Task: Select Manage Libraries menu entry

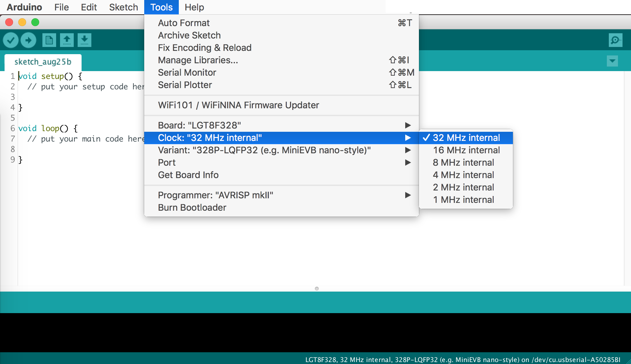Action: [x=198, y=60]
